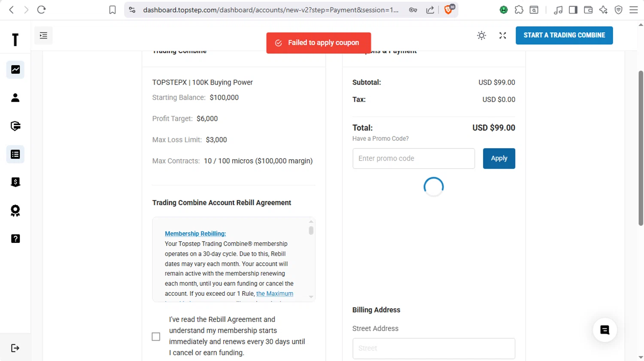Click the page scrollbar down arrow
This screenshot has width=644, height=361.
point(641,357)
